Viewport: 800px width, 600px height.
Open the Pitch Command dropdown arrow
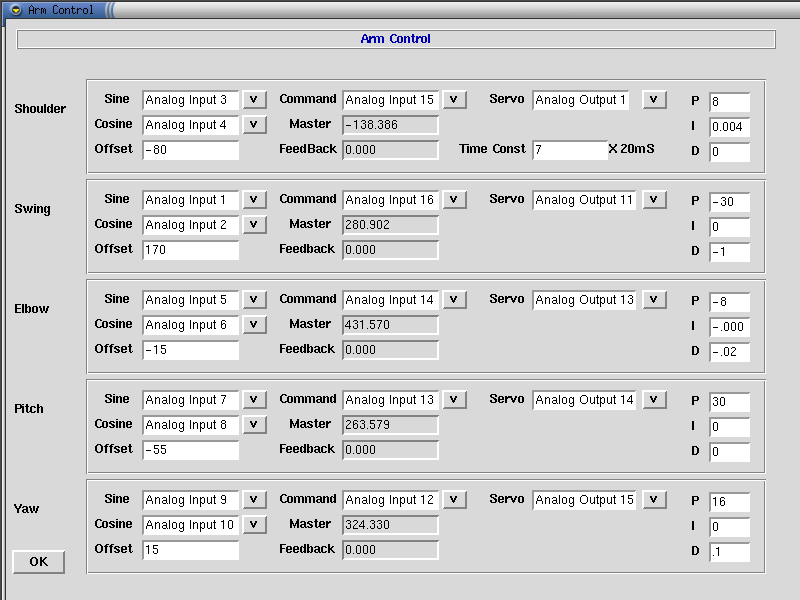[454, 399]
